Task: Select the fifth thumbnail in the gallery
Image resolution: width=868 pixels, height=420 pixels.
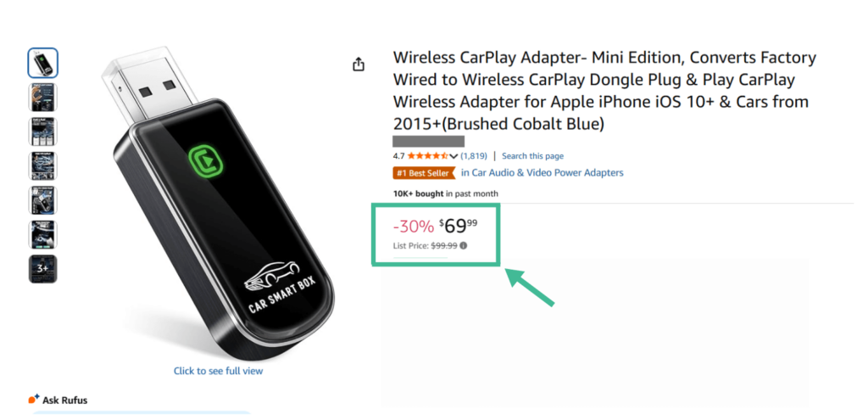Action: [42, 200]
